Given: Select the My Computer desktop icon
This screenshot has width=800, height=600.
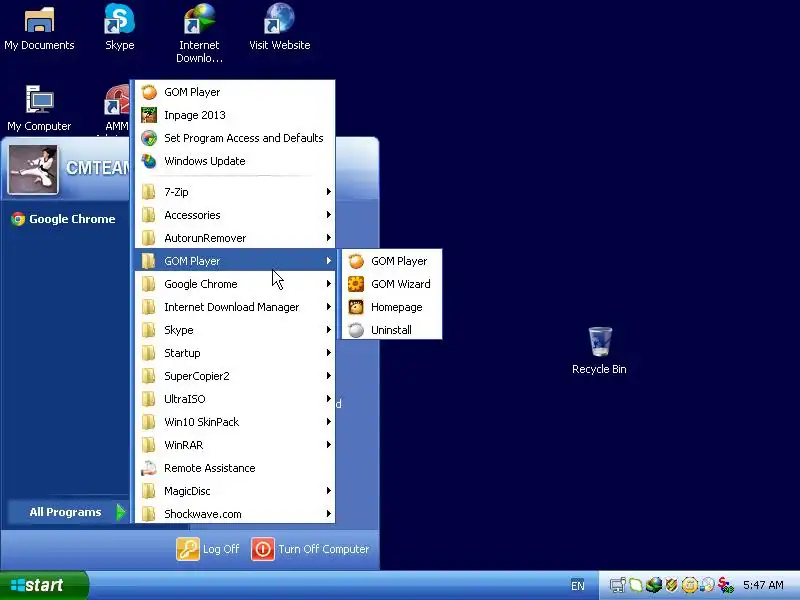Looking at the screenshot, I should (x=39, y=108).
